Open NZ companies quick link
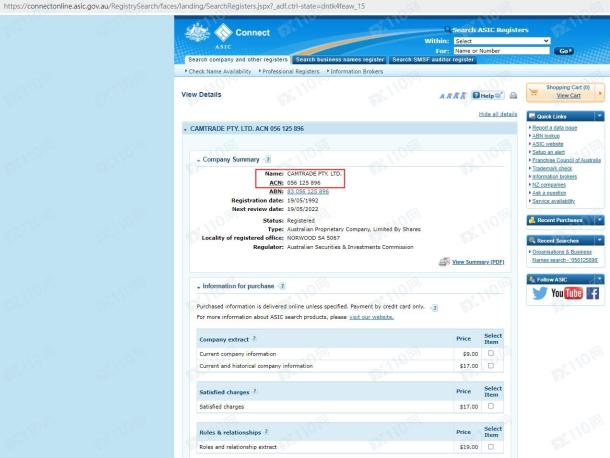Image resolution: width=610 pixels, height=458 pixels. (x=549, y=185)
